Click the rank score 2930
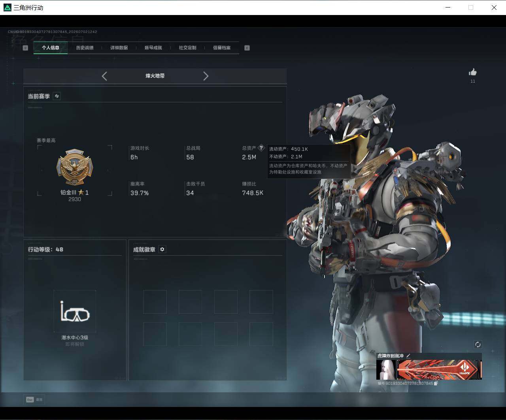The height and width of the screenshot is (420, 506). coord(75,199)
